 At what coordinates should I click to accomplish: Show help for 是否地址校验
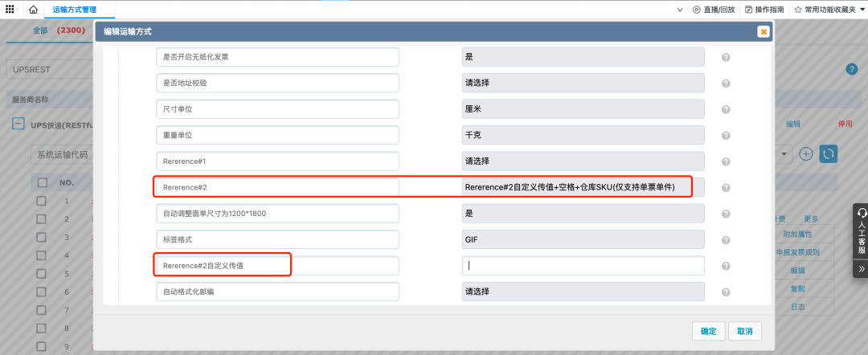pyautogui.click(x=726, y=83)
